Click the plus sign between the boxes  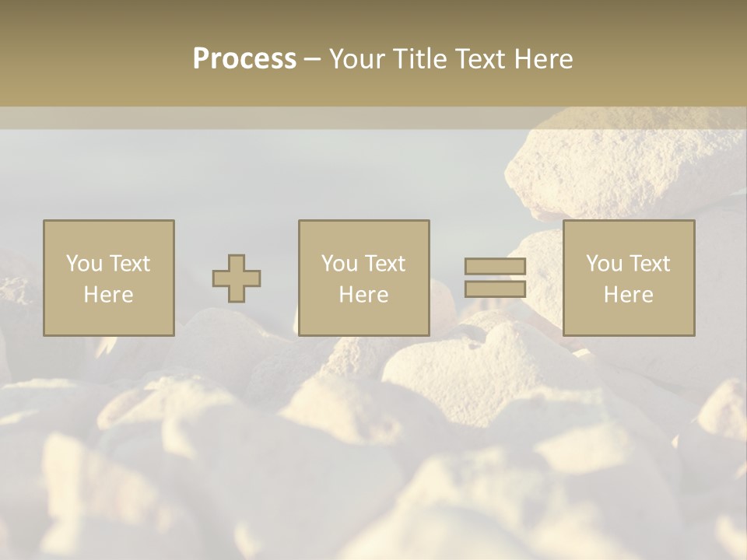pos(237,278)
